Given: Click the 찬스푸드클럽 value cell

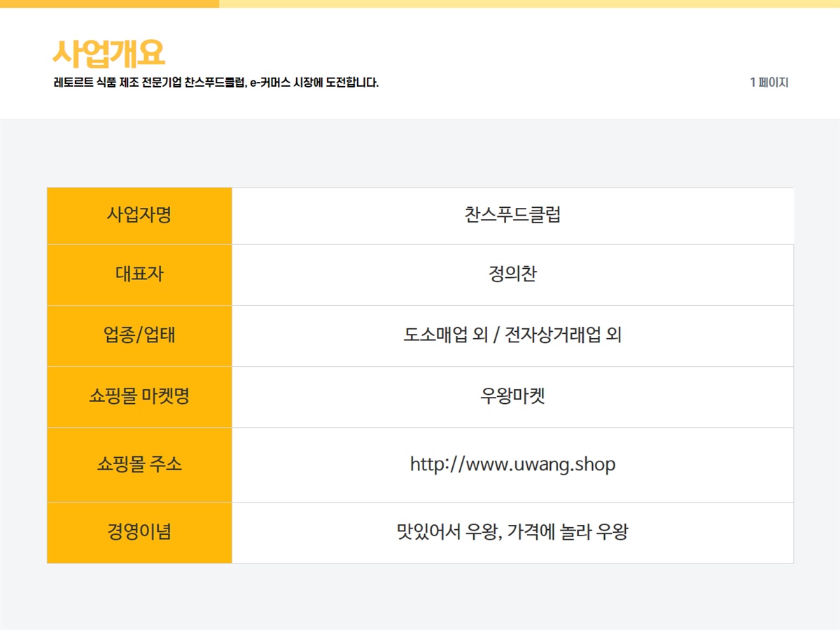Looking at the screenshot, I should point(512,216).
